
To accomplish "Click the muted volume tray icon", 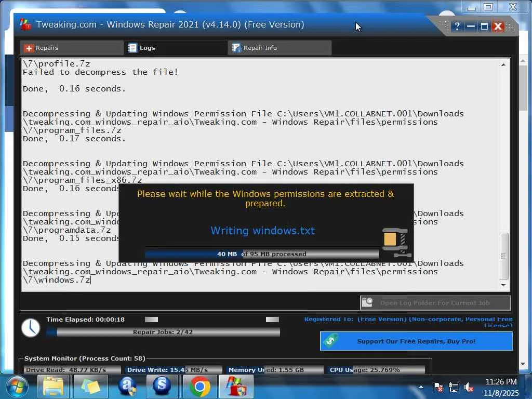I will pyautogui.click(x=469, y=387).
